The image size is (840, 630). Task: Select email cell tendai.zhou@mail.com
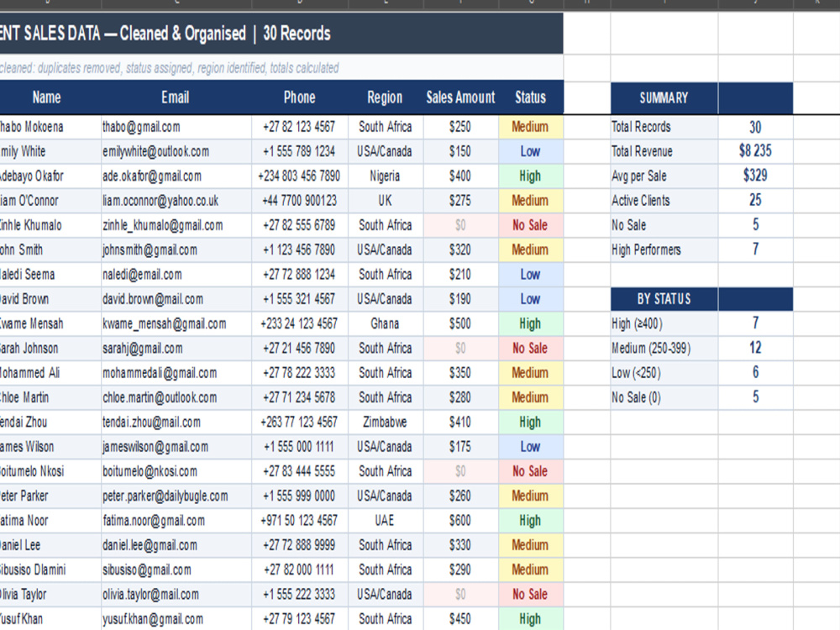click(x=176, y=423)
